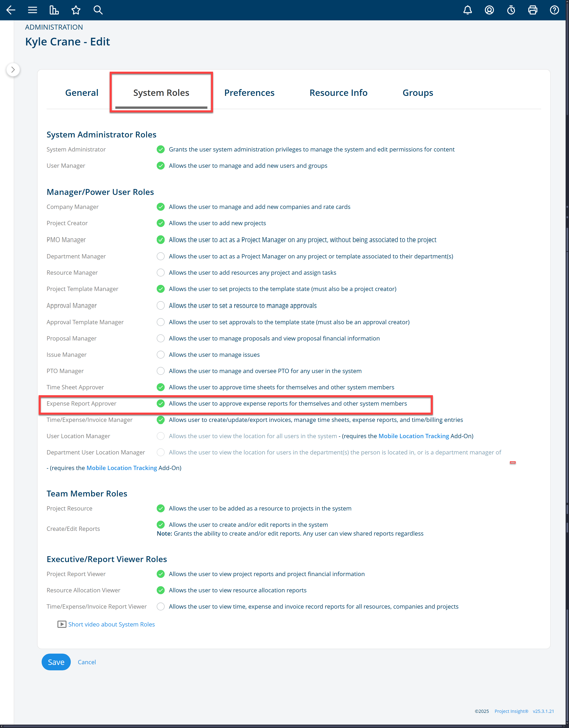Enable the Issue Manager role
This screenshot has height=728, width=569.
click(x=161, y=355)
